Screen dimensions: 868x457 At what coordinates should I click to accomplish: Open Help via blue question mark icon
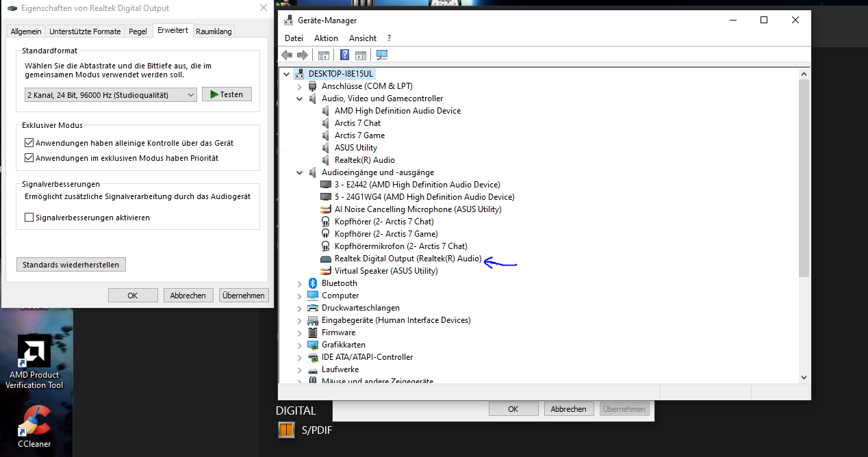tap(345, 55)
